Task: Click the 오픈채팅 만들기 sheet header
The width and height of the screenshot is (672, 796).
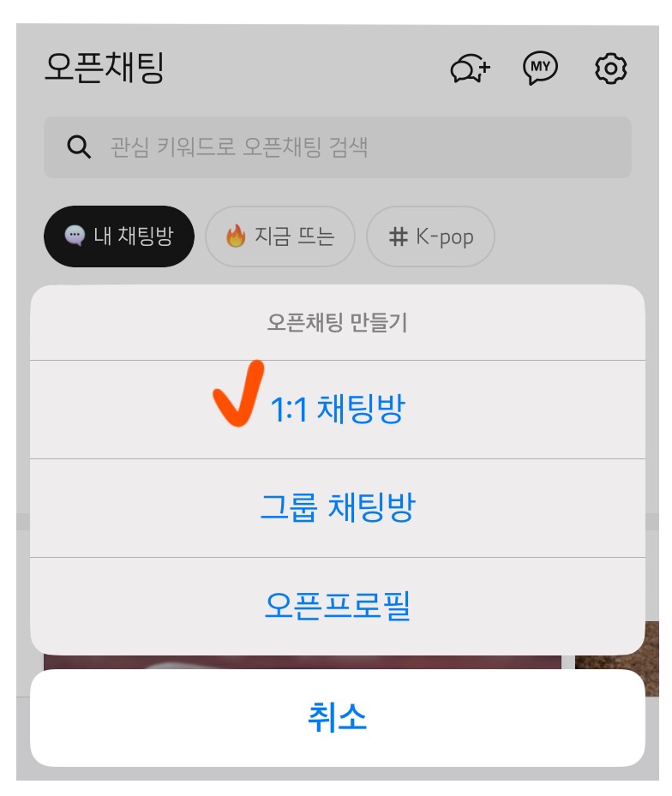Action: (337, 323)
